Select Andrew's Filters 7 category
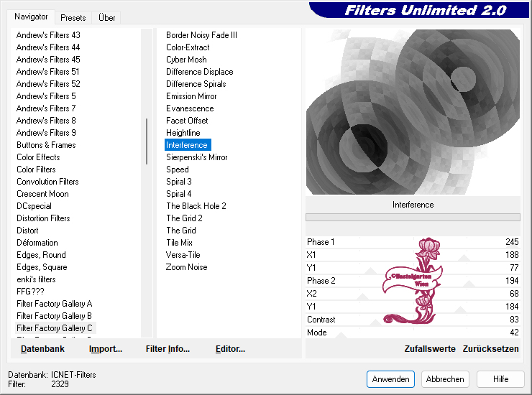 coord(46,108)
